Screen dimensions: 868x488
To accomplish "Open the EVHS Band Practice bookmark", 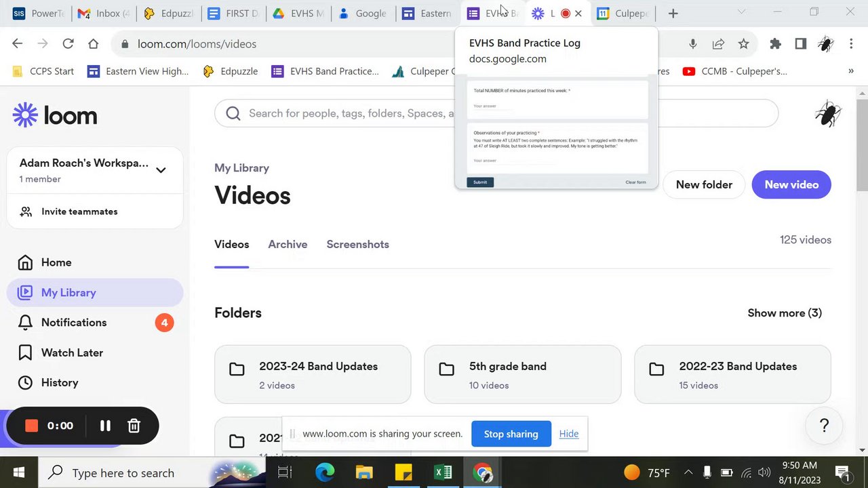I will coord(325,71).
